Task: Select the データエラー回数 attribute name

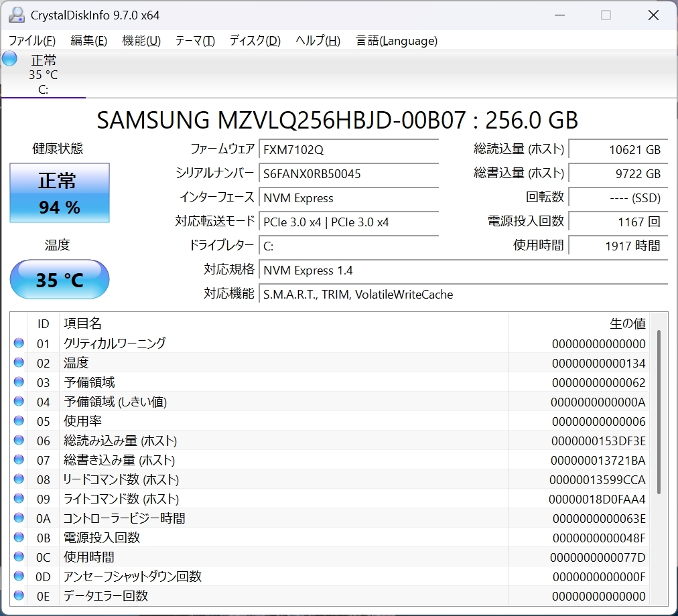Action: 105,596
